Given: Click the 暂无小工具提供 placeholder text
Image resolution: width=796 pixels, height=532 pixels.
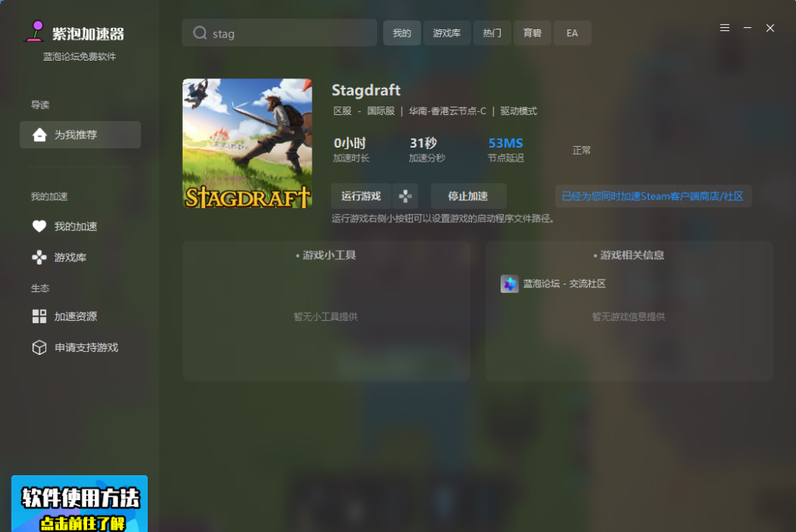Looking at the screenshot, I should click(x=326, y=317).
